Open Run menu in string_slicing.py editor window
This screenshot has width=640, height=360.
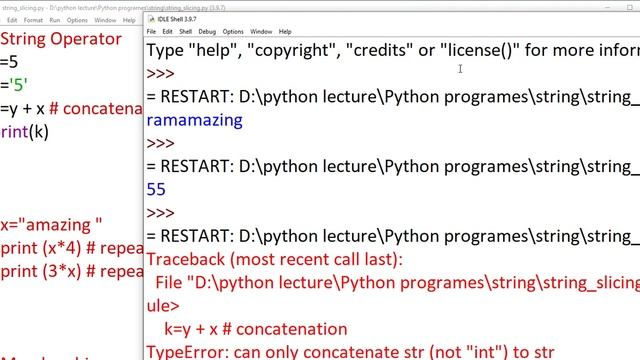55,20
